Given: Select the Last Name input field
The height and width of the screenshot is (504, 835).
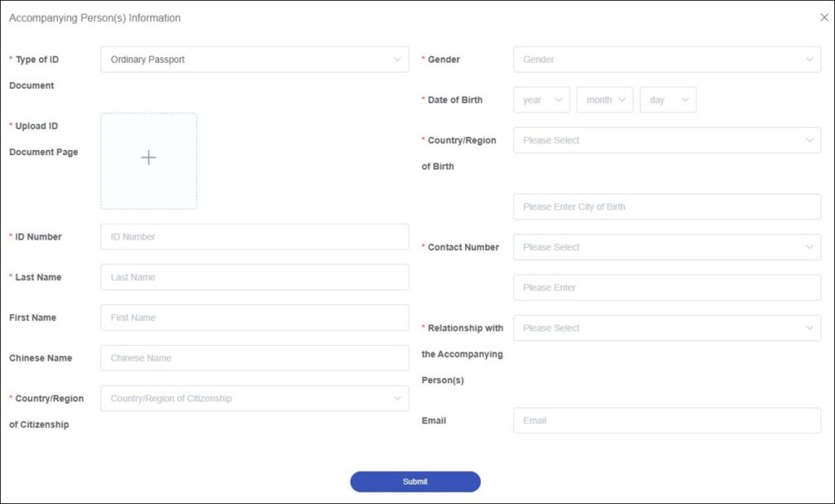Looking at the screenshot, I should 254,276.
